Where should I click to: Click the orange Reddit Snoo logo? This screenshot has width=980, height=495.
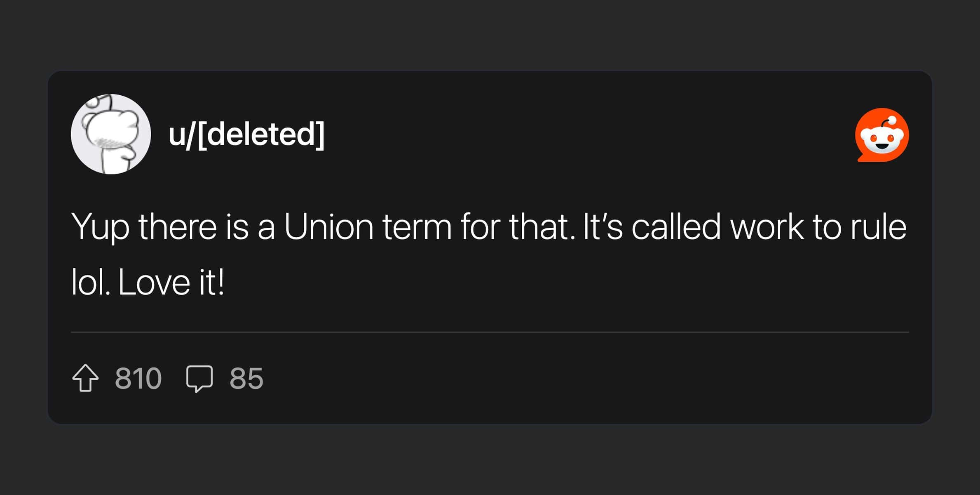(882, 135)
